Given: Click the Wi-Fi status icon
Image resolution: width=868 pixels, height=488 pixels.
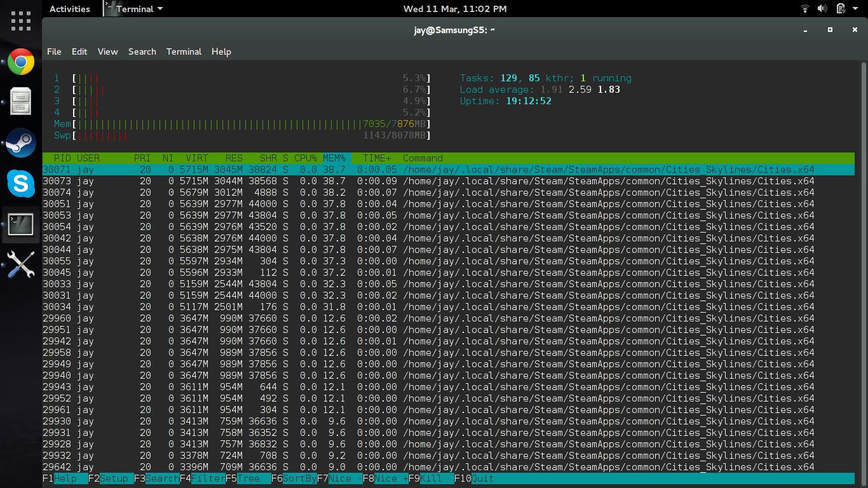Looking at the screenshot, I should coord(805,9).
